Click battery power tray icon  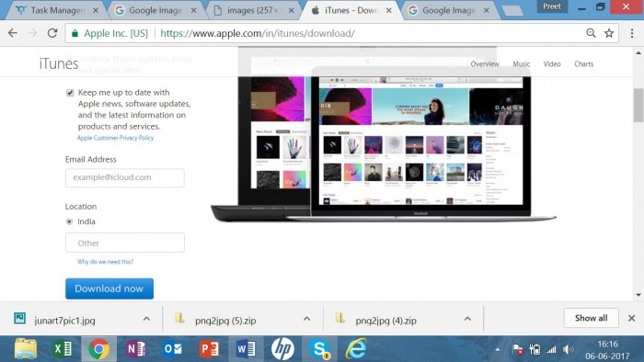[x=535, y=350]
